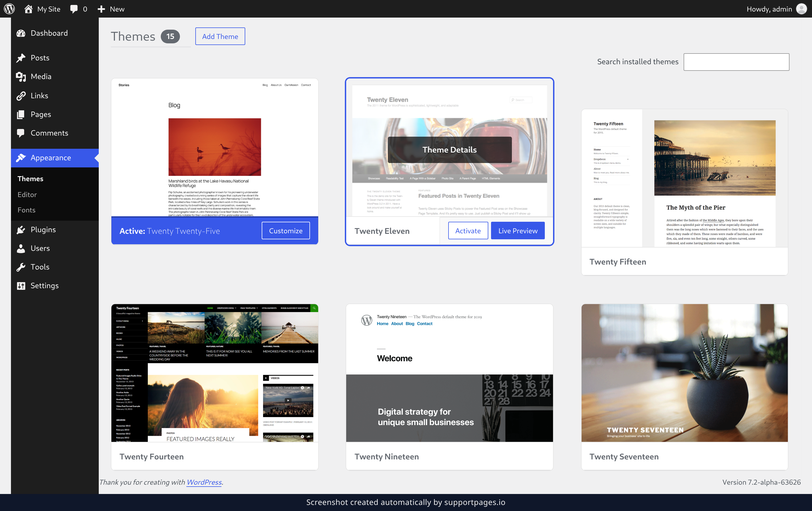Click the Settings sliders icon
This screenshot has width=812, height=511.
click(x=21, y=286)
